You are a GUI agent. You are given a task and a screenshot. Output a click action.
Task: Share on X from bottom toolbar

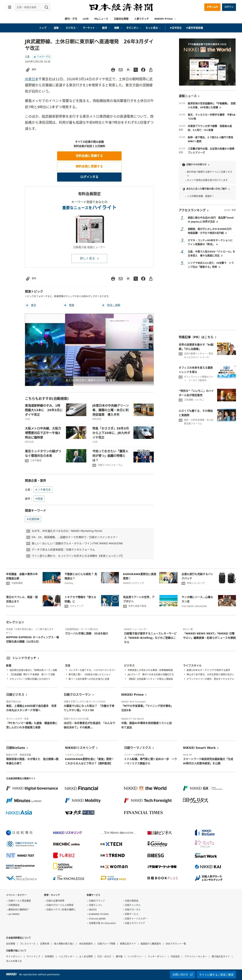[x=136, y=278]
